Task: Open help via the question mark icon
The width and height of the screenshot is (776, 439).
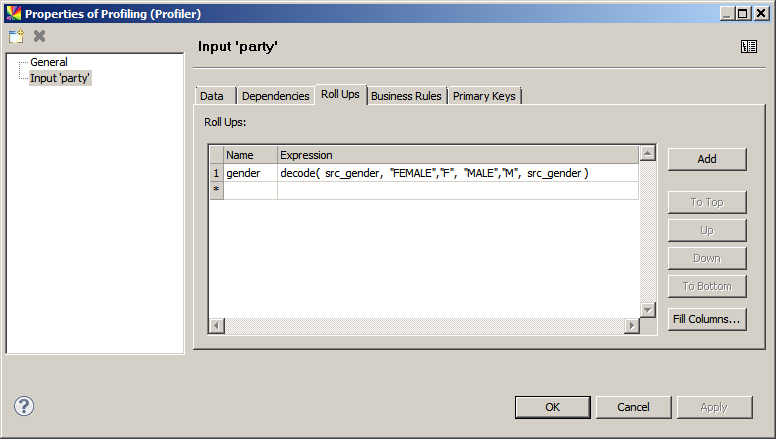Action: click(x=24, y=406)
